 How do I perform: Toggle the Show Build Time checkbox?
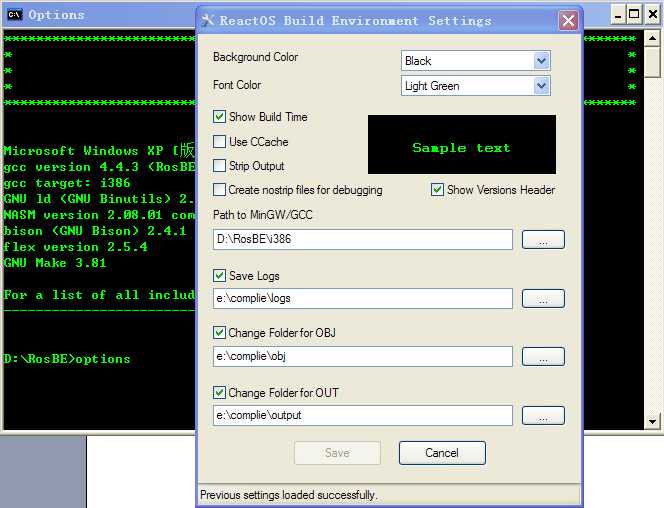(219, 117)
